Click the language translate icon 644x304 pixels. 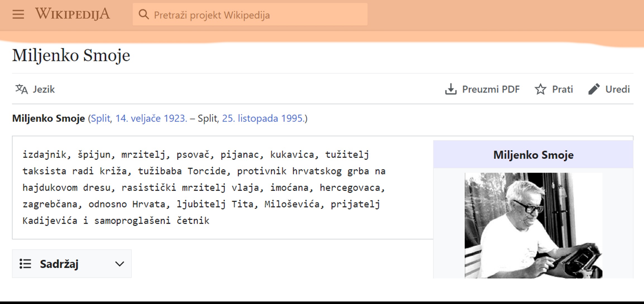click(21, 89)
